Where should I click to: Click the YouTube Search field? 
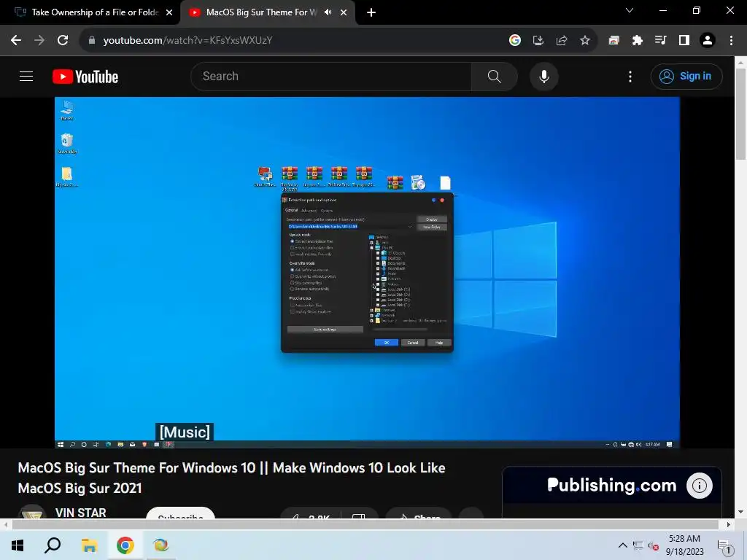click(x=331, y=76)
